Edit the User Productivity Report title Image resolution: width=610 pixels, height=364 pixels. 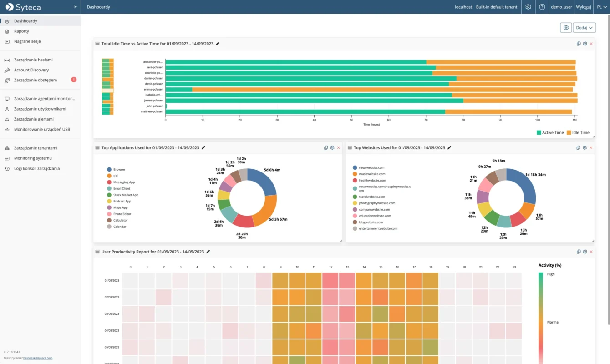click(208, 251)
